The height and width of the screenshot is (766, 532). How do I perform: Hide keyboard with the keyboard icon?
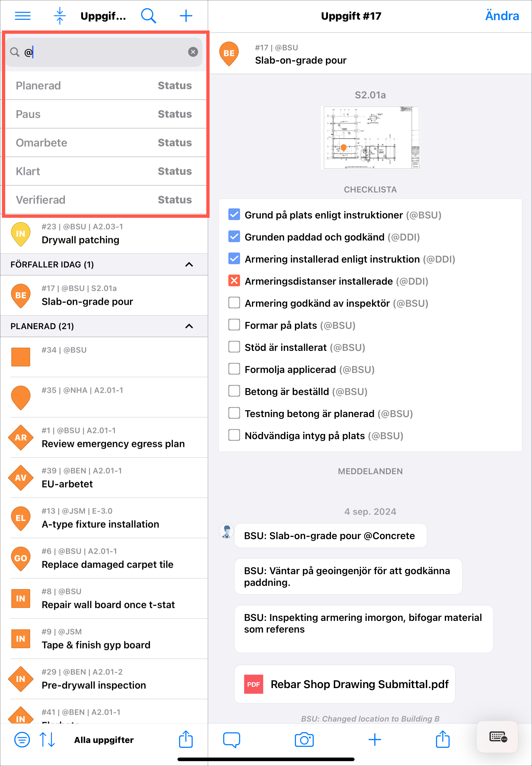[x=498, y=737]
